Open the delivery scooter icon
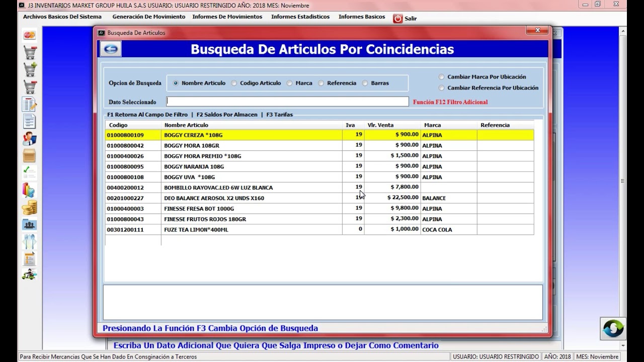The height and width of the screenshot is (362, 644). [29, 275]
